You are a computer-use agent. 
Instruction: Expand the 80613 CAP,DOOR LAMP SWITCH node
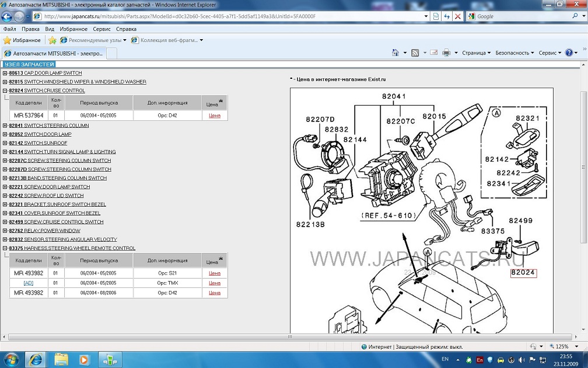tap(5, 73)
